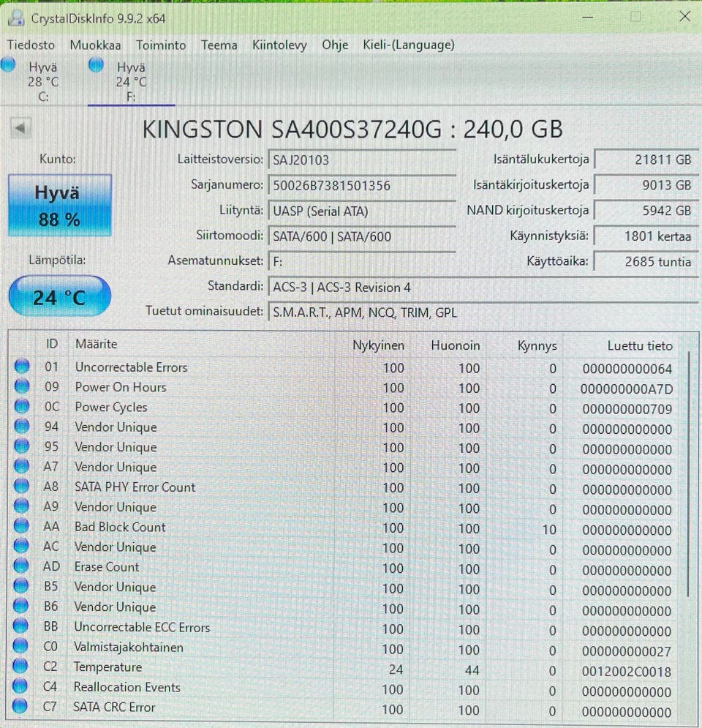
Task: Click the power on count 1801 kertaa
Action: (x=646, y=236)
